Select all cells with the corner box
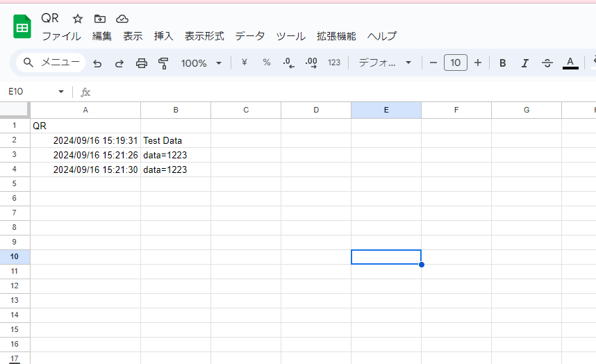 [15, 110]
